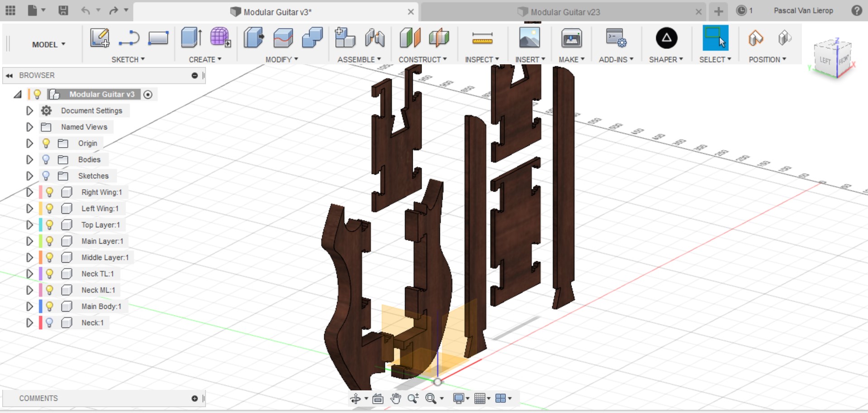Show the Sketches folder with its lightbulb
The height and width of the screenshot is (413, 868).
(46, 176)
